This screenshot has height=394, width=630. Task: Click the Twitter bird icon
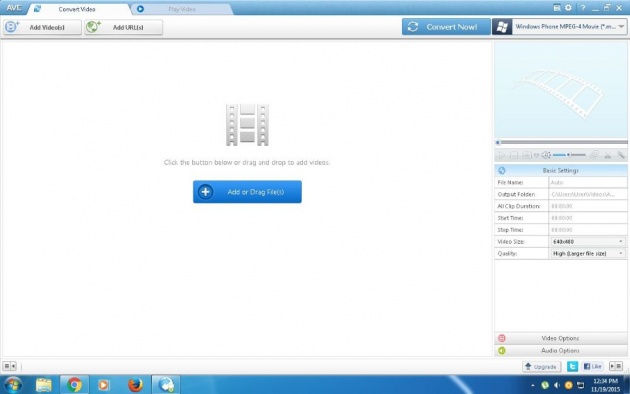572,366
